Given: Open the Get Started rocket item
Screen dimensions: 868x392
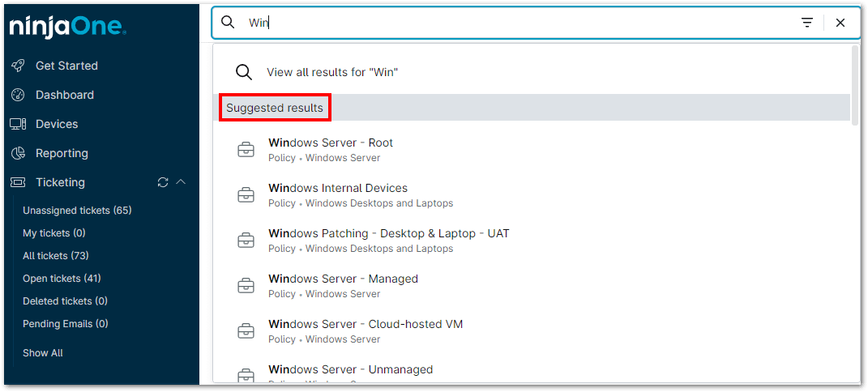Looking at the screenshot, I should 66,66.
